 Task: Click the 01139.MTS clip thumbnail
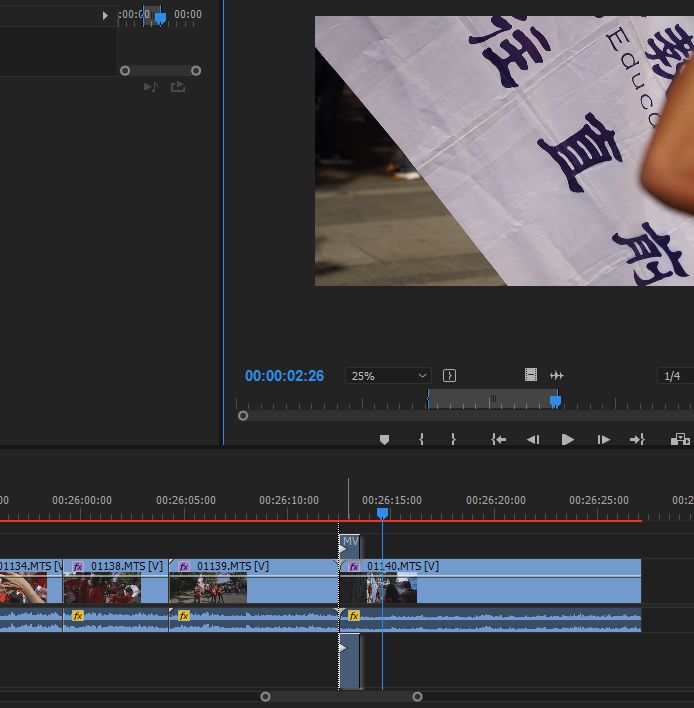pyautogui.click(x=208, y=588)
